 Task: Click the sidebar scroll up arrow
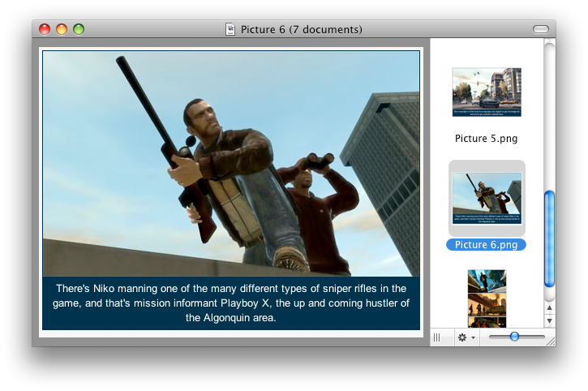(549, 307)
